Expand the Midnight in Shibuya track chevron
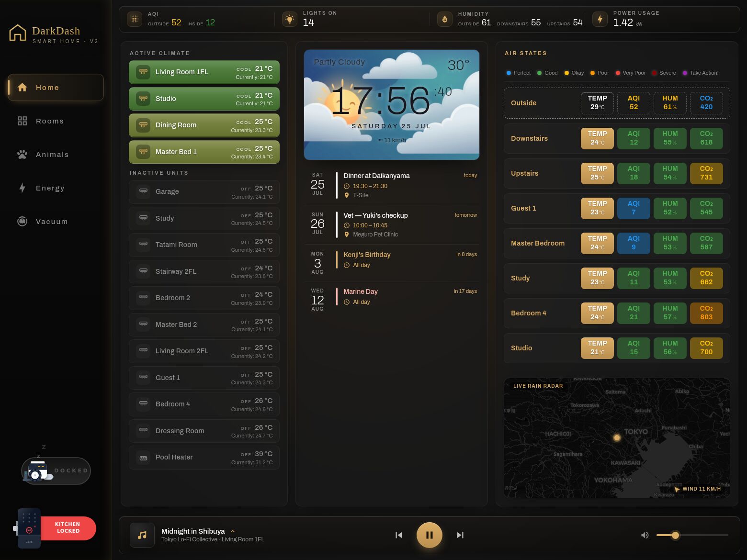Viewport: 747px width, 560px height. pos(233,531)
